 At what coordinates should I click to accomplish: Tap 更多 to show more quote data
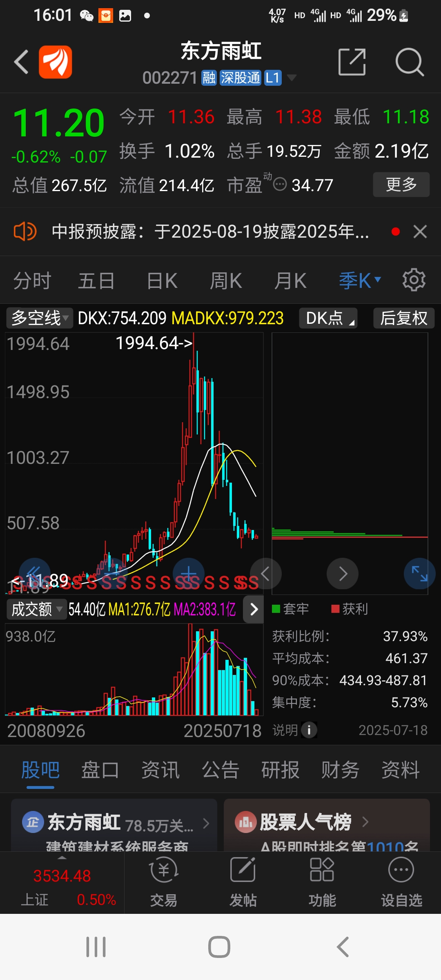pos(401,185)
